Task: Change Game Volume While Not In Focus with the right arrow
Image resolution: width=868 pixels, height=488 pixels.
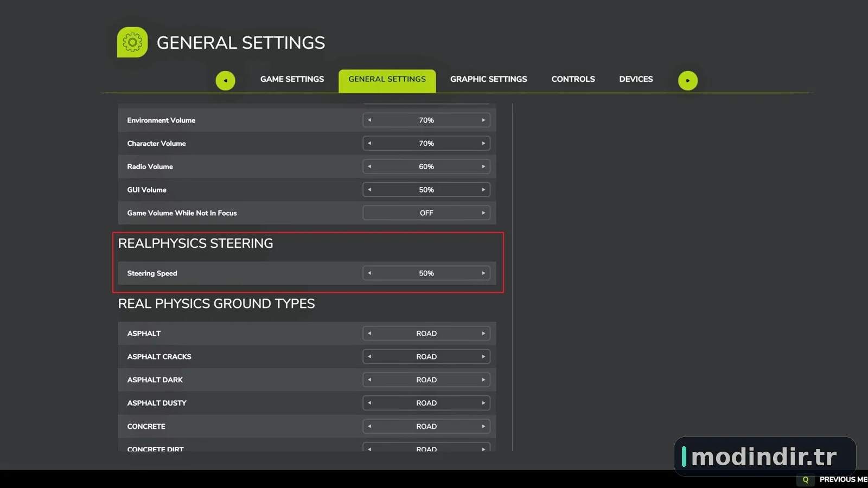Action: point(483,213)
